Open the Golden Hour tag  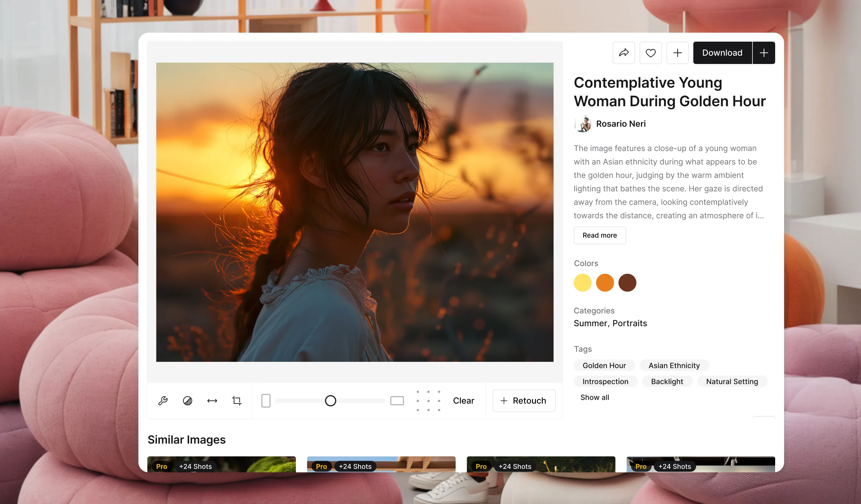(x=604, y=365)
